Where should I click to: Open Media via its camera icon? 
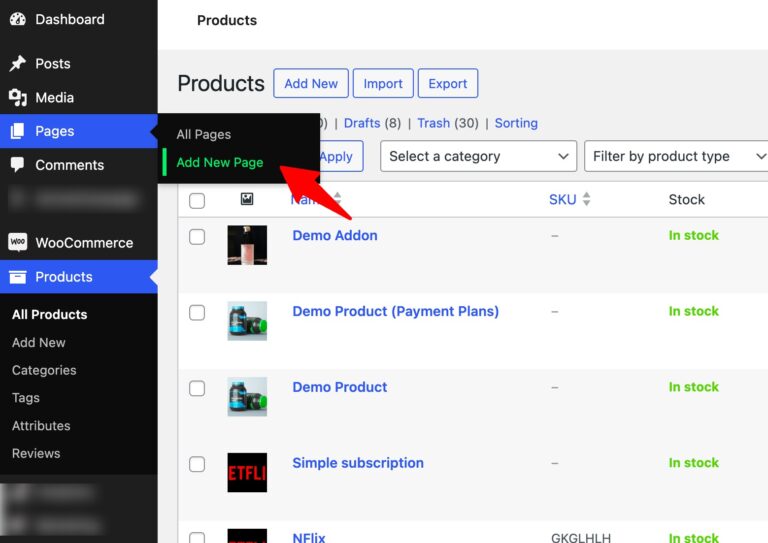17,97
